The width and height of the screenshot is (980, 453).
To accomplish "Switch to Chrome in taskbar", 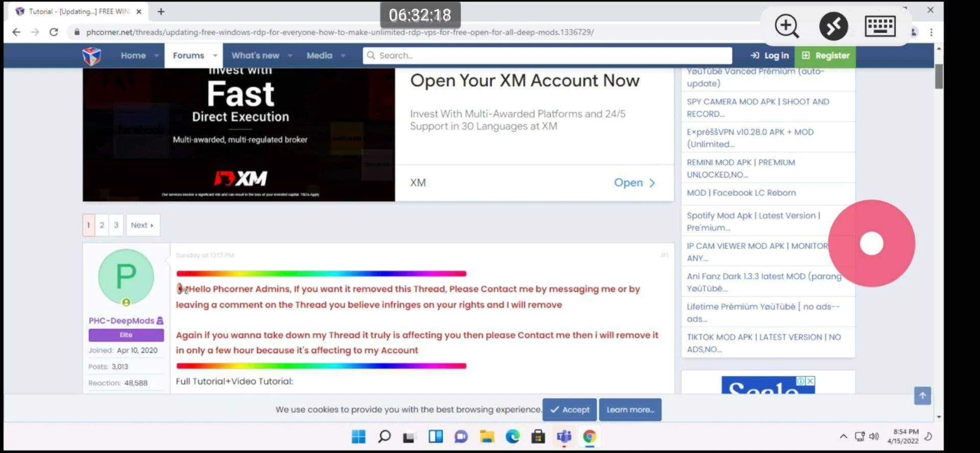I will click(x=590, y=437).
